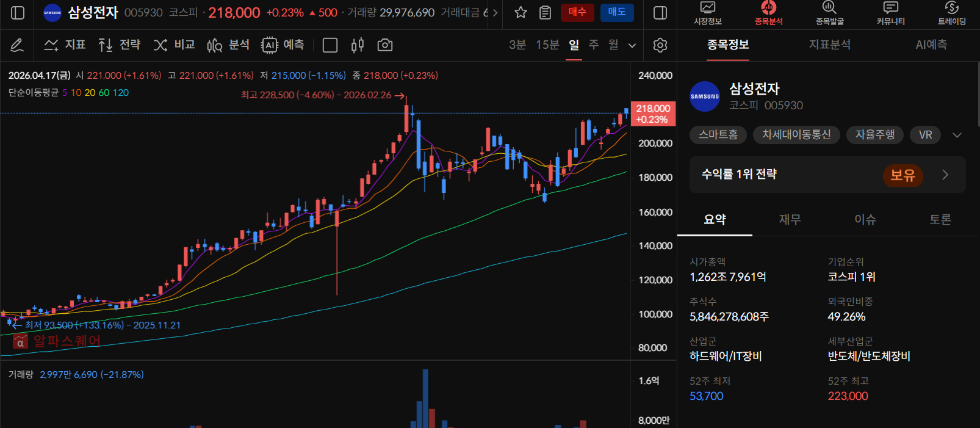Click the 시가총액 value 1,262조 7,961억
The width and height of the screenshot is (980, 428).
pyautogui.click(x=728, y=277)
